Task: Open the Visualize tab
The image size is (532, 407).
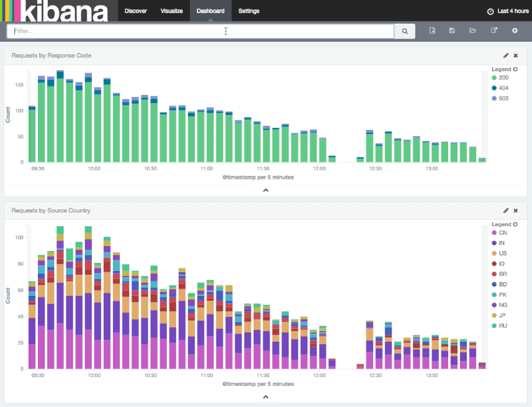Action: [171, 11]
